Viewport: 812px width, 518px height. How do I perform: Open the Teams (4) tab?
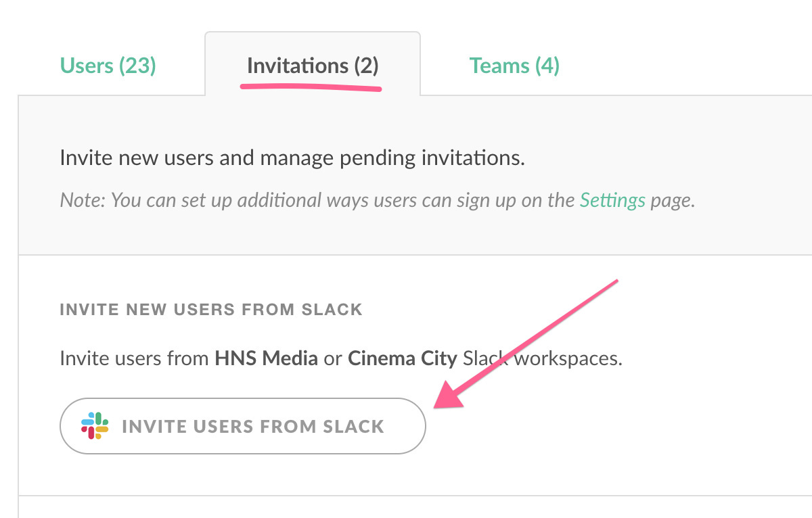coord(514,66)
